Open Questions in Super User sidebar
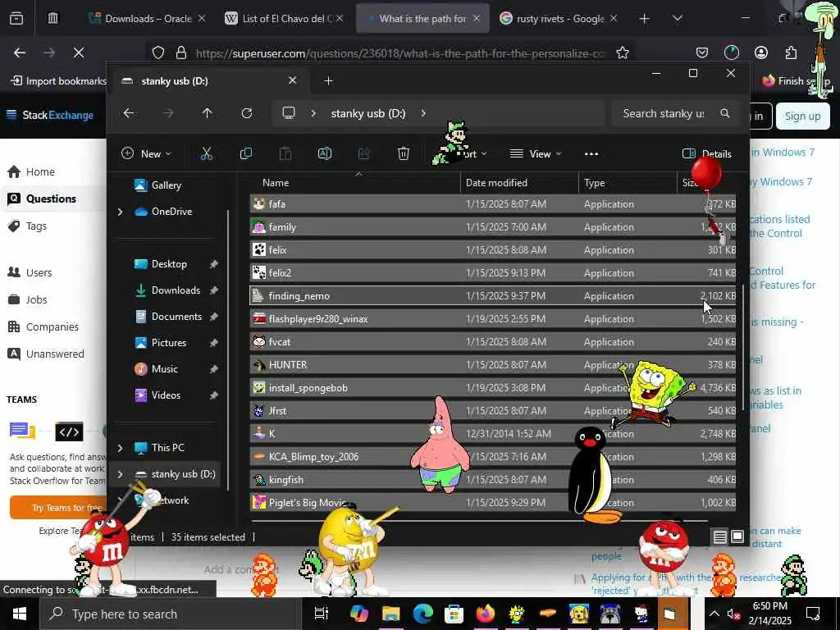840x630 pixels. pyautogui.click(x=52, y=199)
